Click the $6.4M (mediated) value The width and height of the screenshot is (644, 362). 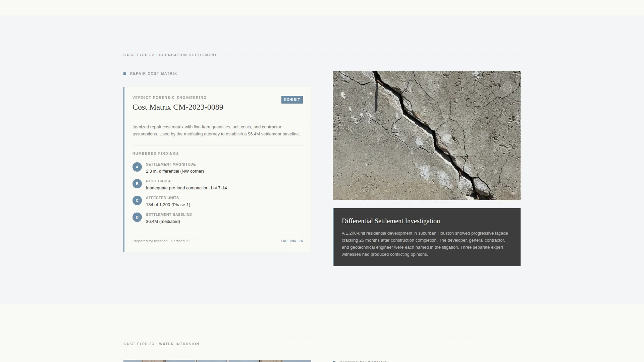coord(163,222)
